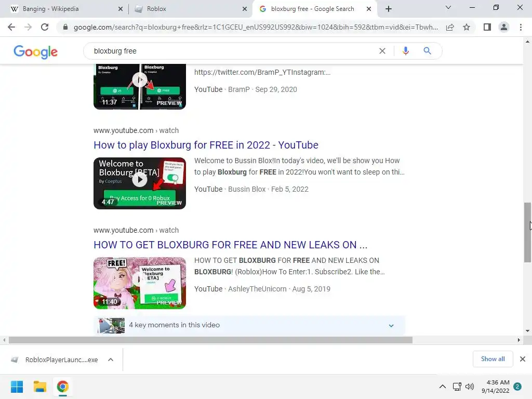The height and width of the screenshot is (399, 532).
Task: Play the BramP 11:37 video thumbnail
Action: click(x=140, y=87)
